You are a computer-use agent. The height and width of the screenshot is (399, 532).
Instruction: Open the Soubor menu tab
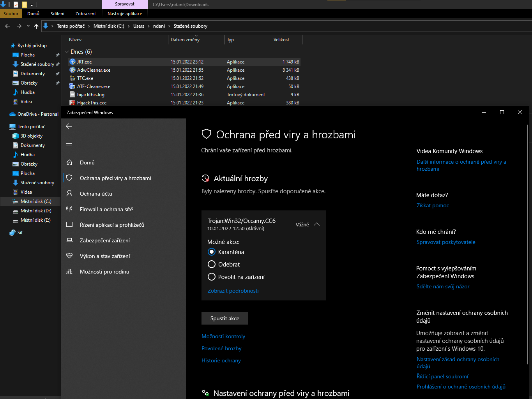[11, 14]
